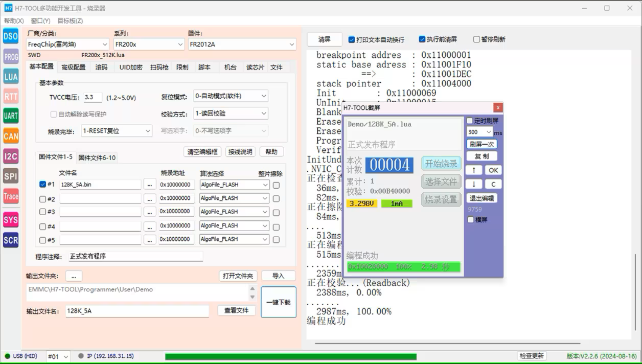Open the LUA script module
Viewport: 642px width, 364px height.
(x=11, y=77)
